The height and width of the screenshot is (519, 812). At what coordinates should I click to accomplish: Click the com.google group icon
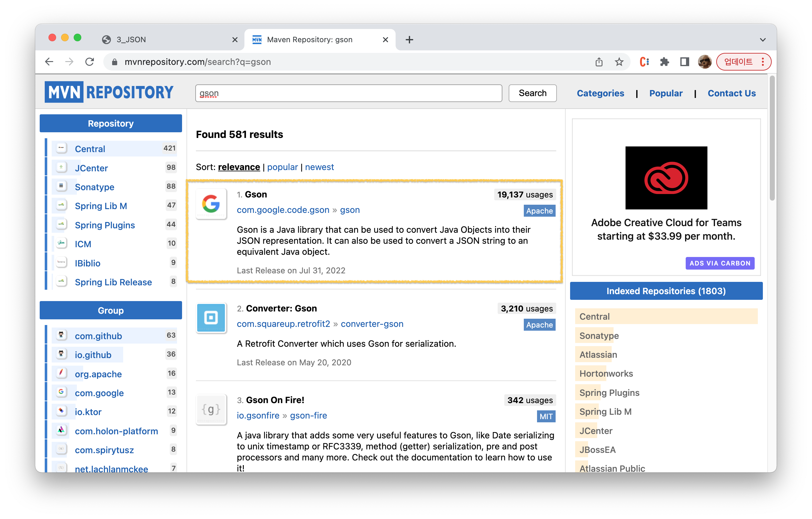click(61, 392)
